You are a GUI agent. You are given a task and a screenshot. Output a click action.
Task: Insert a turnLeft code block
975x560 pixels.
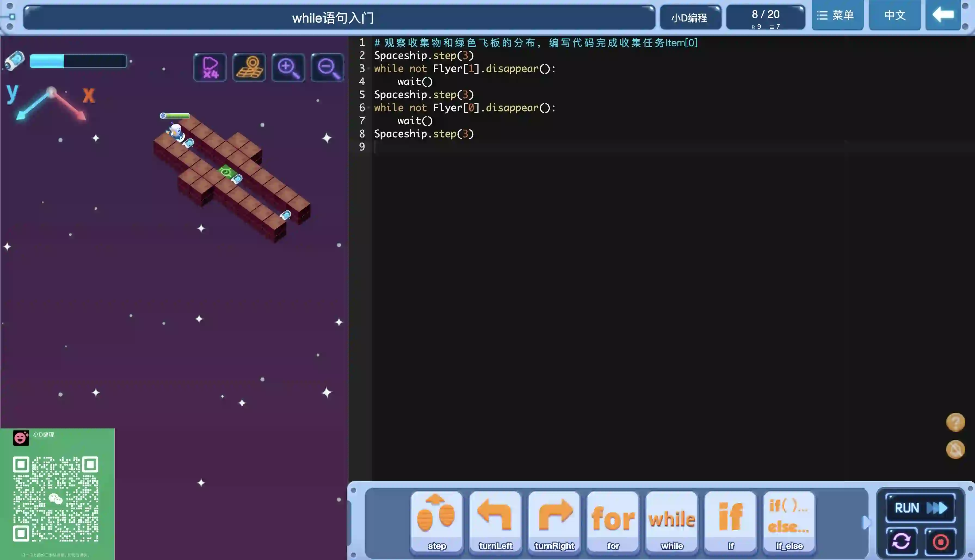tap(495, 521)
